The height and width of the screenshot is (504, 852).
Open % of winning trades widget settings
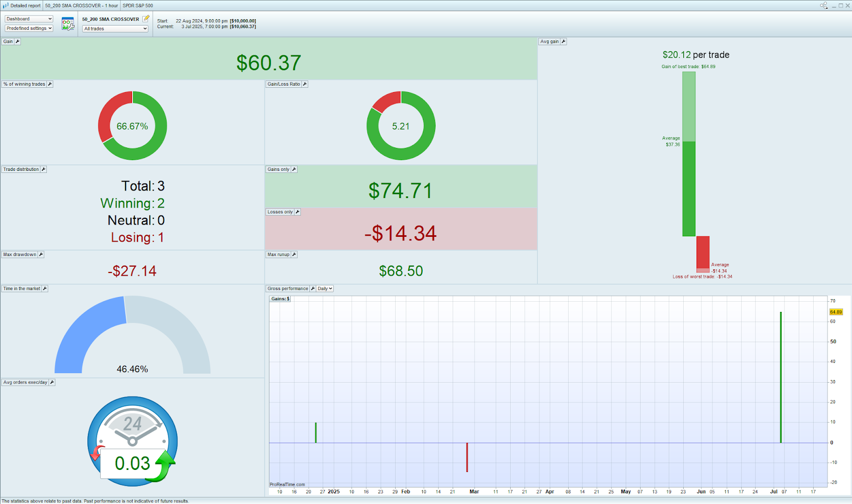(50, 84)
